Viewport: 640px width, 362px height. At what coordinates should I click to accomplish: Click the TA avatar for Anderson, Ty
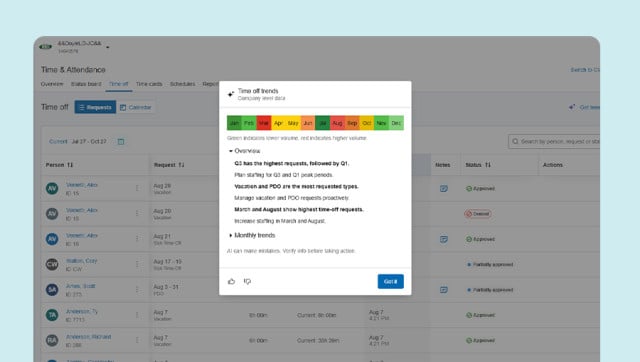[52, 315]
